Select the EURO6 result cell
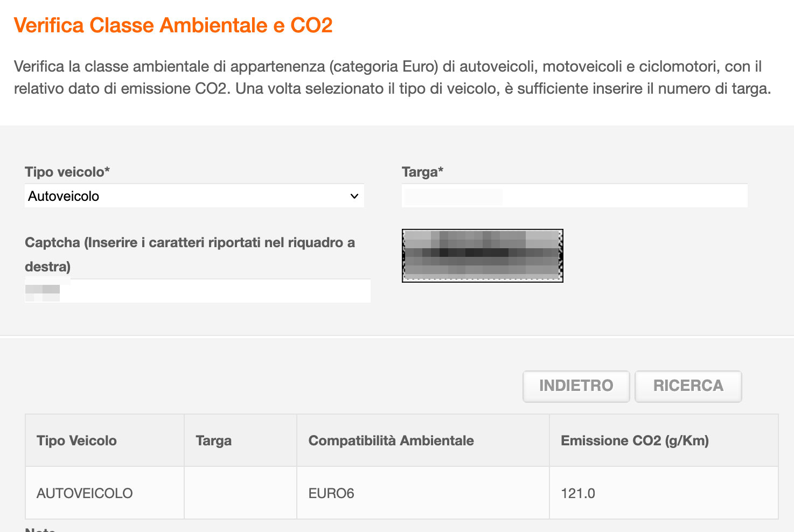The height and width of the screenshot is (532, 794). (423, 493)
